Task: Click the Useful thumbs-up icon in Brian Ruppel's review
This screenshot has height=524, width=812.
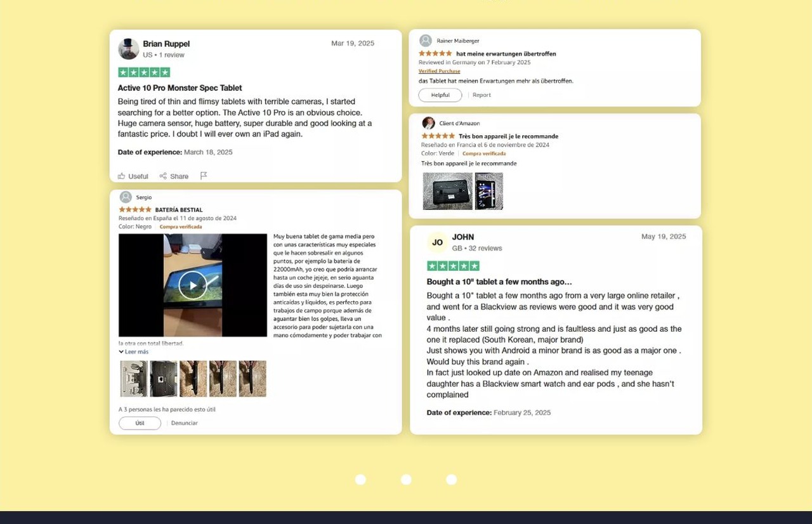Action: [122, 176]
